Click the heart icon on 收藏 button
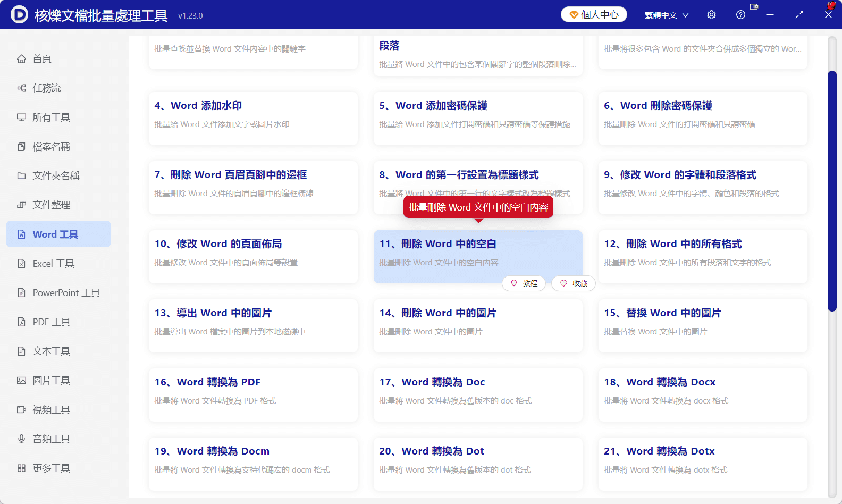The width and height of the screenshot is (842, 504). (x=563, y=284)
